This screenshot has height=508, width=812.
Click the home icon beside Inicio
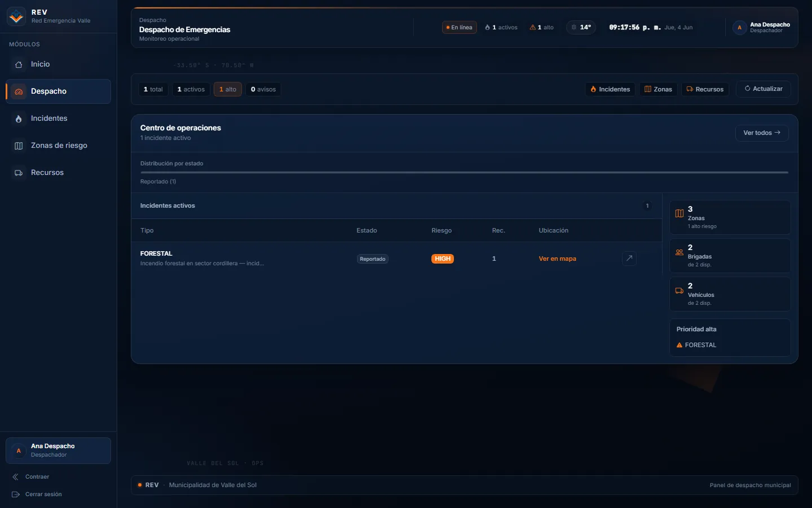pyautogui.click(x=19, y=64)
